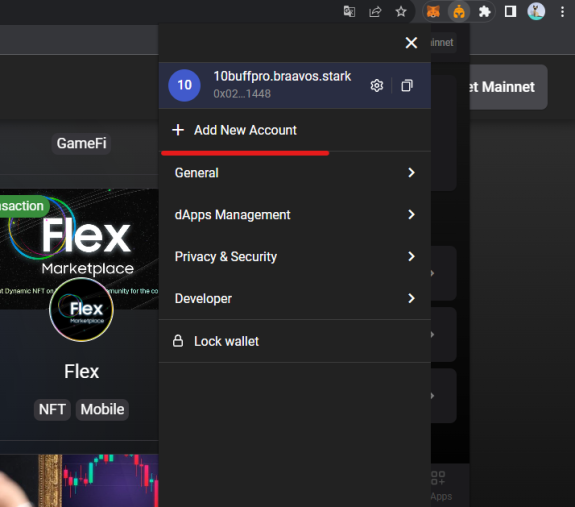The image size is (575, 507).
Task: Click the round Flex logo
Action: pos(81,309)
